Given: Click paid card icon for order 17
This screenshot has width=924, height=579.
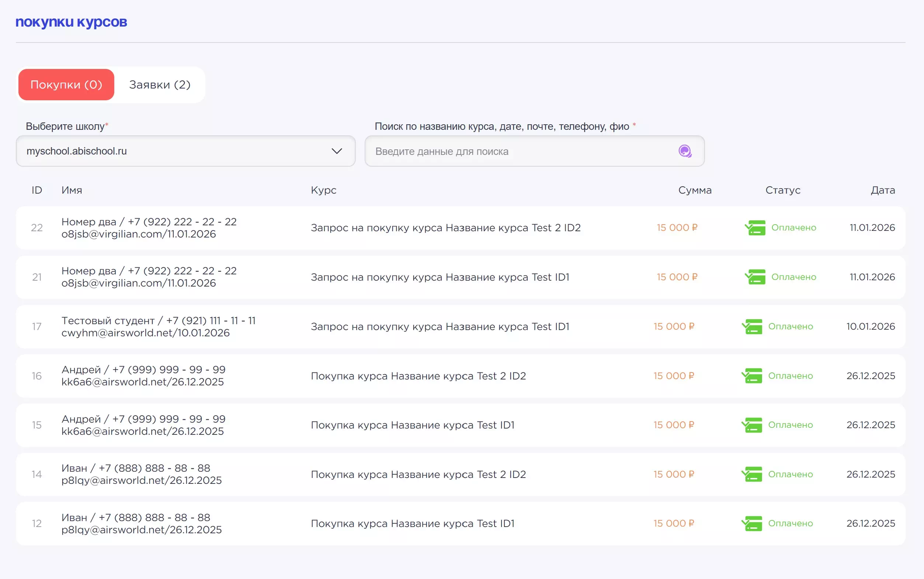Looking at the screenshot, I should click(x=752, y=326).
